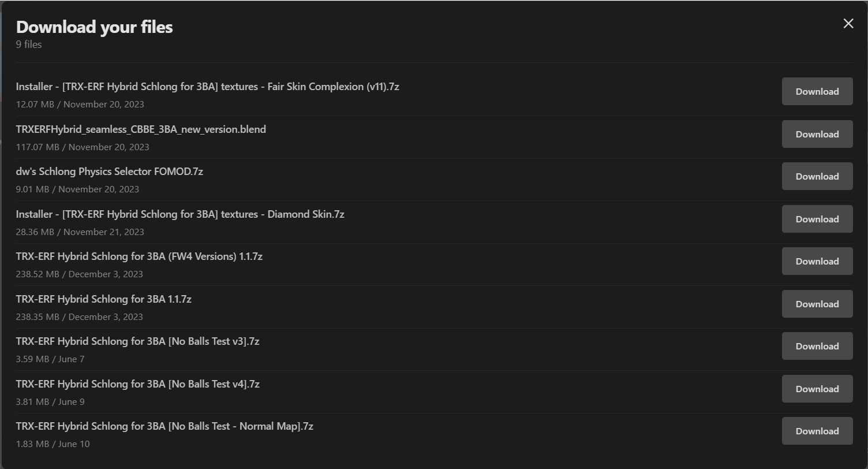Download the No Balls Test Normal Map file

pos(817,431)
